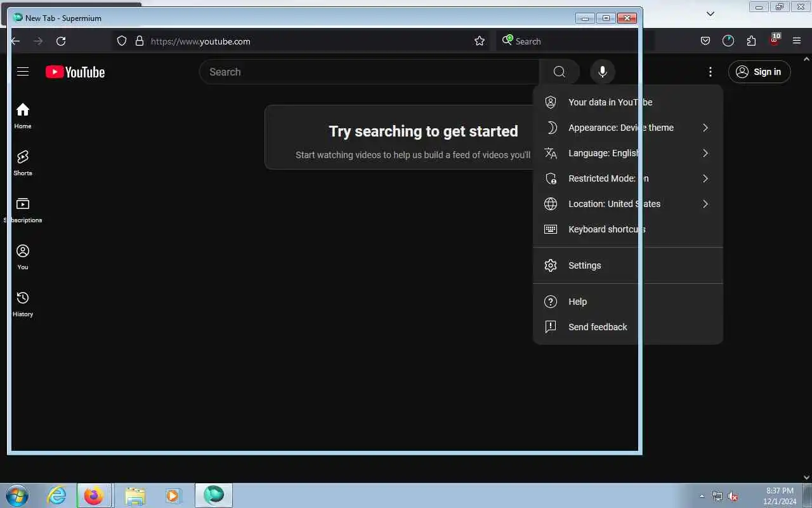Click the shield tracking protection icon
812x508 pixels.
click(122, 41)
